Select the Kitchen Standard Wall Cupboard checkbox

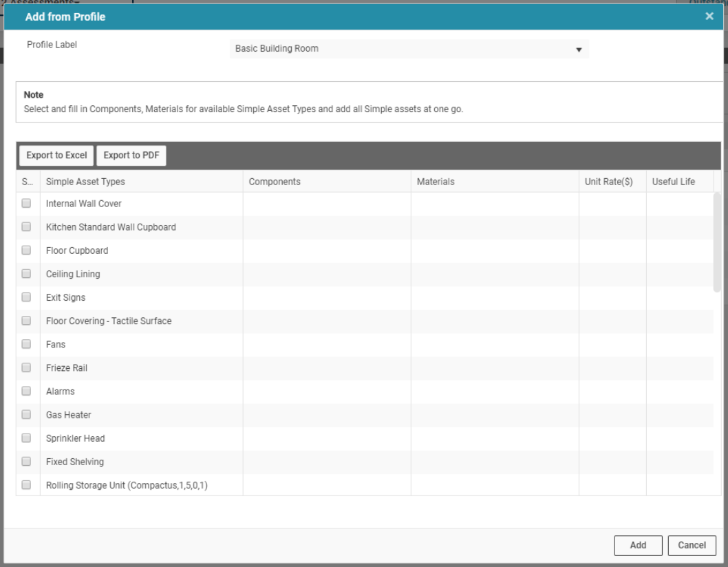coord(26,227)
